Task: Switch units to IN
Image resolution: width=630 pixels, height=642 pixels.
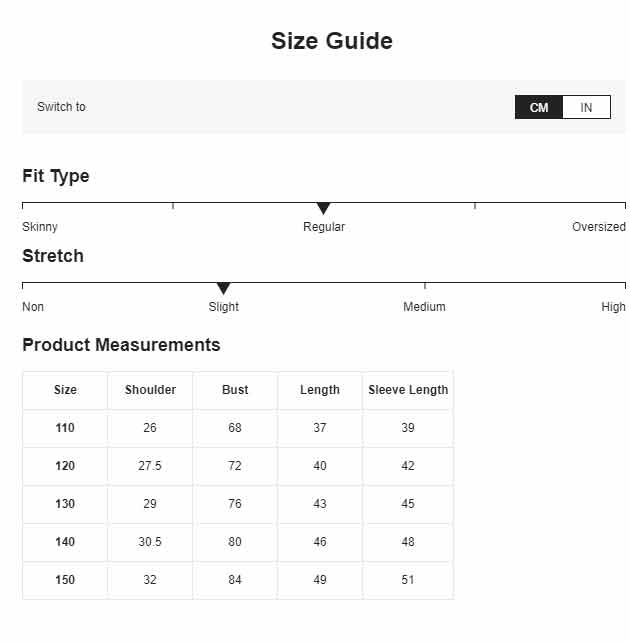Action: coord(587,107)
